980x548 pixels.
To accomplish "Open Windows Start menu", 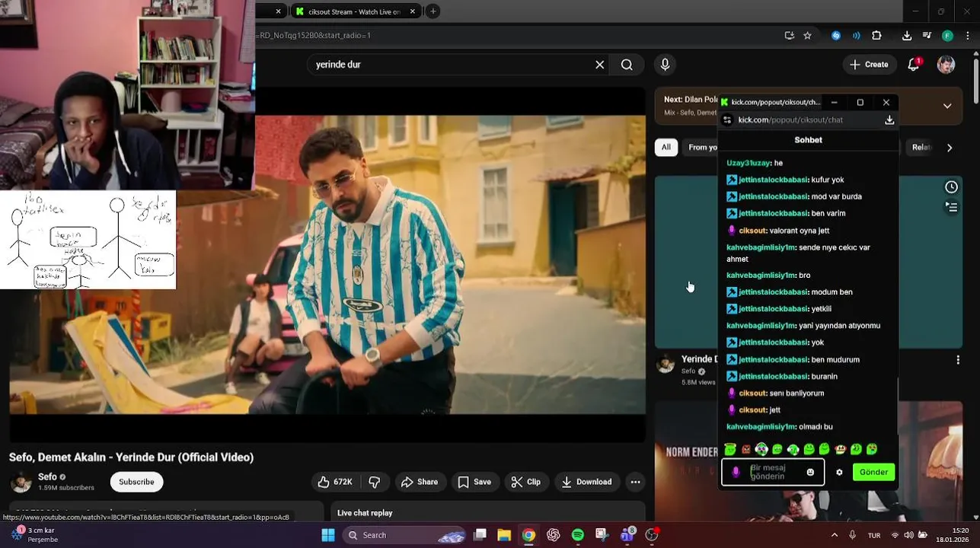I will click(x=328, y=535).
